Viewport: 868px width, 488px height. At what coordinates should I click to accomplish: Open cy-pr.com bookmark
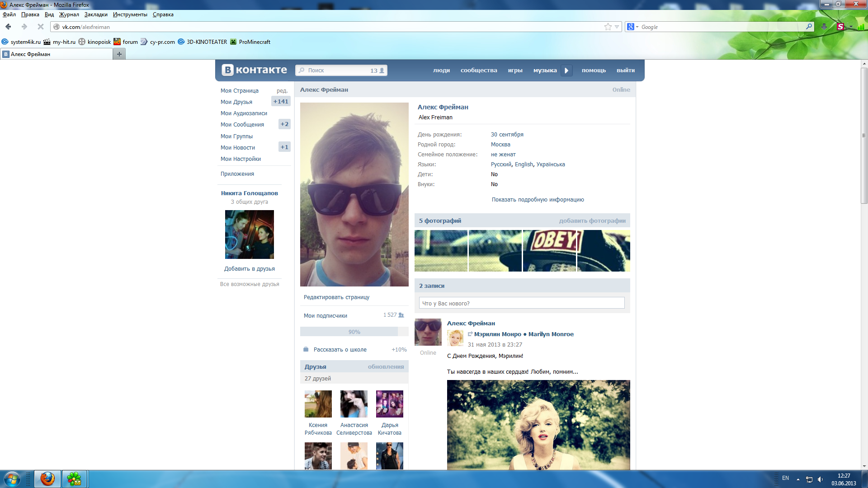pyautogui.click(x=158, y=42)
